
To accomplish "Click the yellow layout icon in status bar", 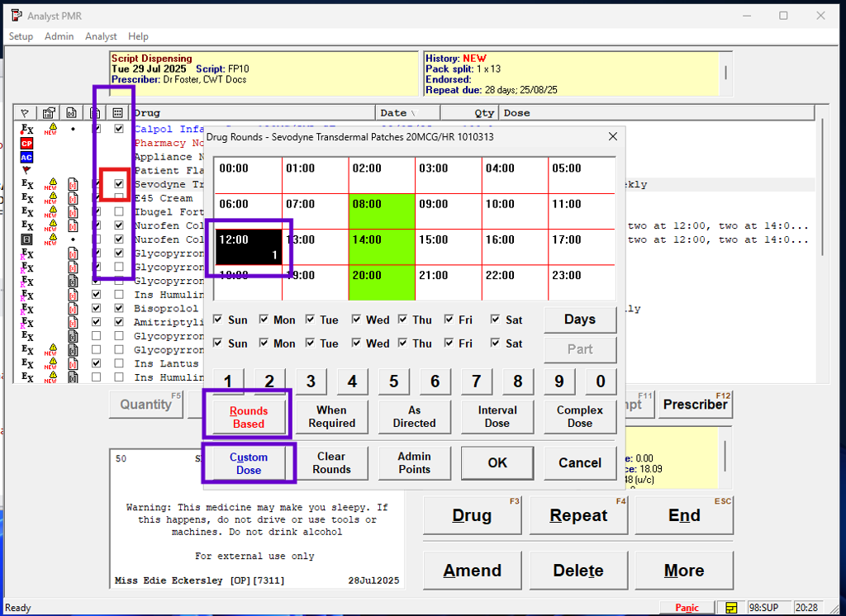I will pos(731,608).
